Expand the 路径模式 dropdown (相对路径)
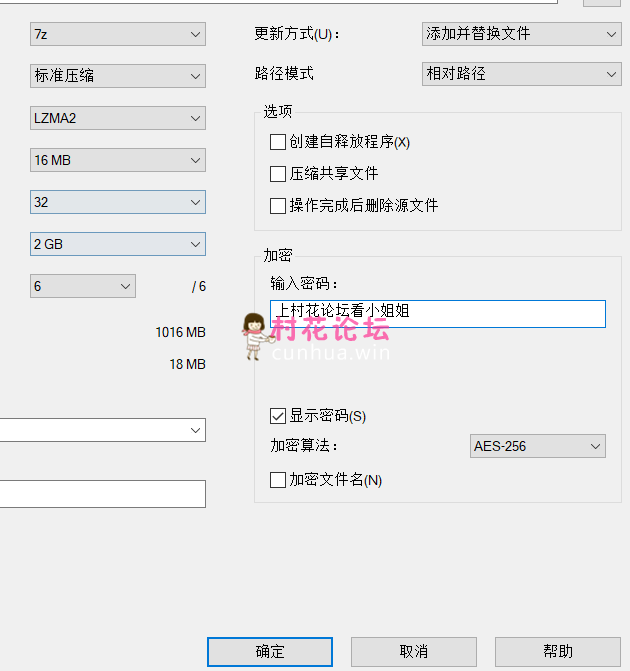This screenshot has width=630, height=671. [x=521, y=74]
